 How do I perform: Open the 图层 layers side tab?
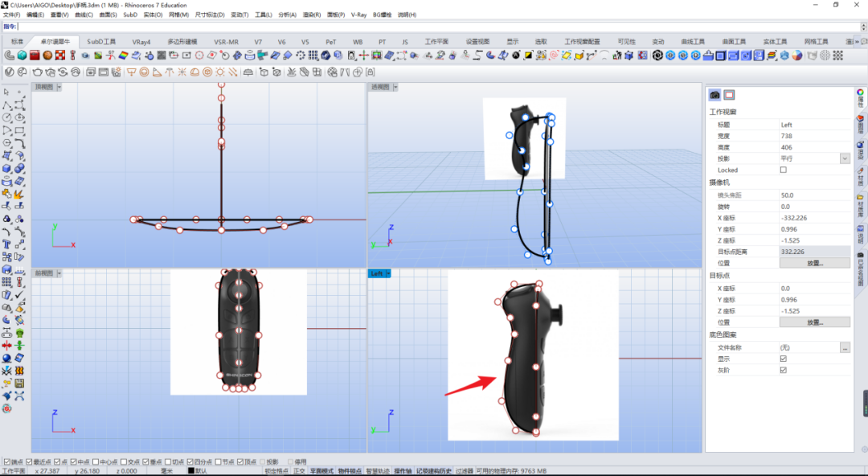(860, 125)
